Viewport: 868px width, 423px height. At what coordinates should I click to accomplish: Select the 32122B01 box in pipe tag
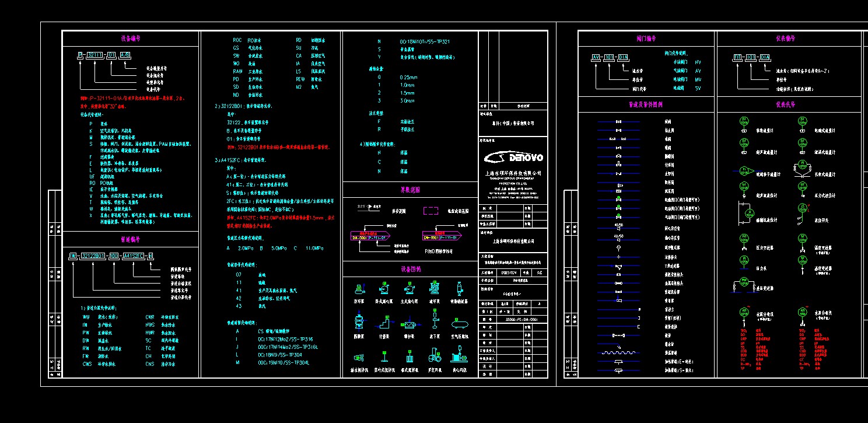coord(93,256)
